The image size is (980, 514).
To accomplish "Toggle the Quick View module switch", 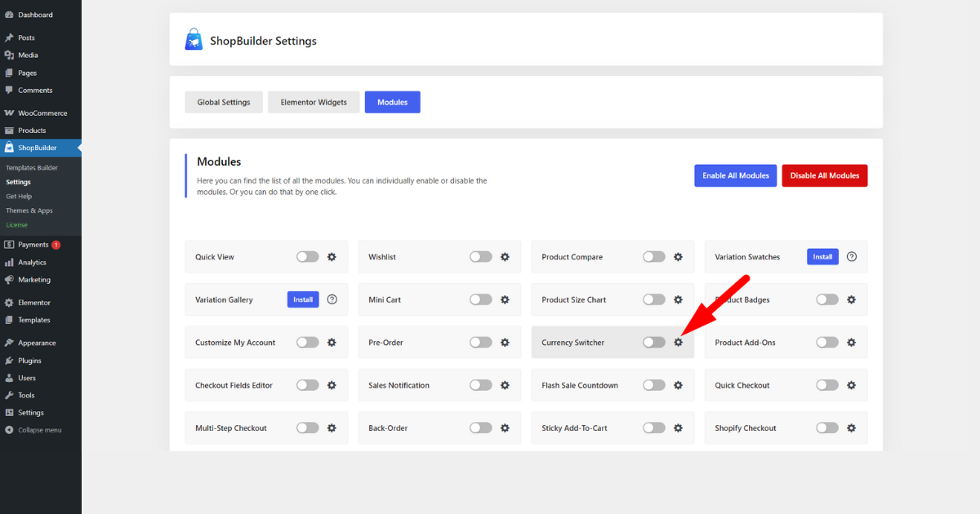I will click(308, 257).
